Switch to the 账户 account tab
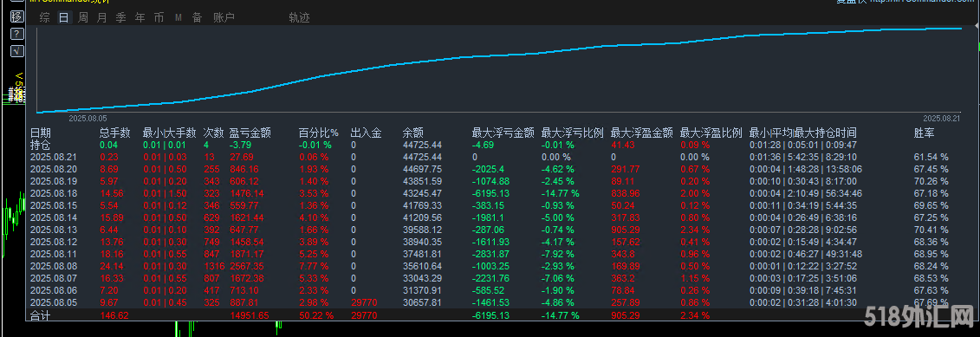980x337 pixels. [224, 18]
